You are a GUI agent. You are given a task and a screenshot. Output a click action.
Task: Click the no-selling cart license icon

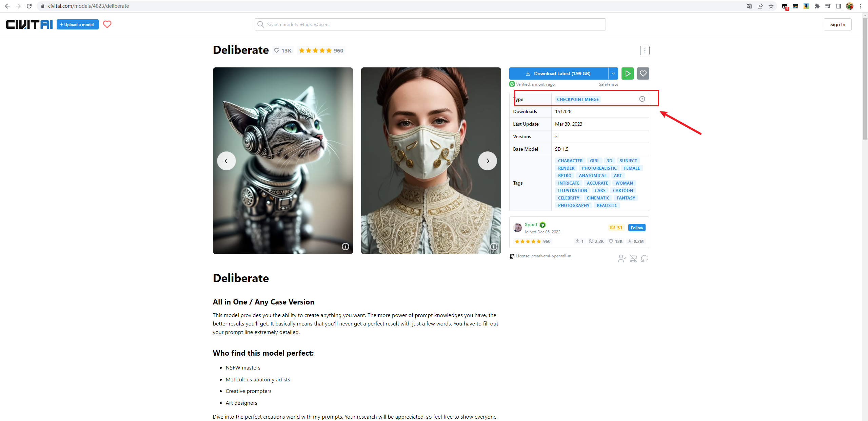coord(633,259)
